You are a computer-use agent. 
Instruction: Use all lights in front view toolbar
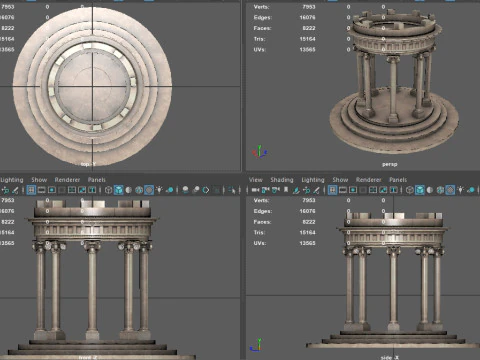click(x=159, y=190)
